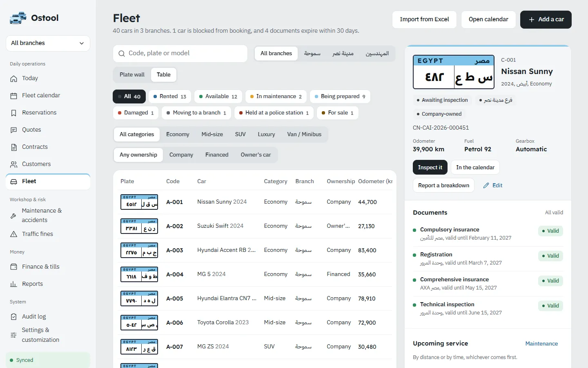Select the Damaged filter chip
Image resolution: width=588 pixels, height=368 pixels.
(x=136, y=113)
